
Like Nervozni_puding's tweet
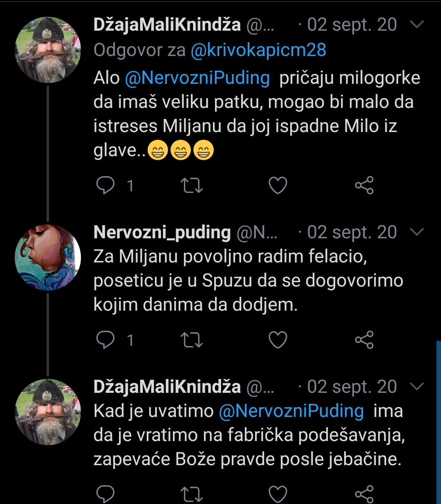click(x=278, y=340)
